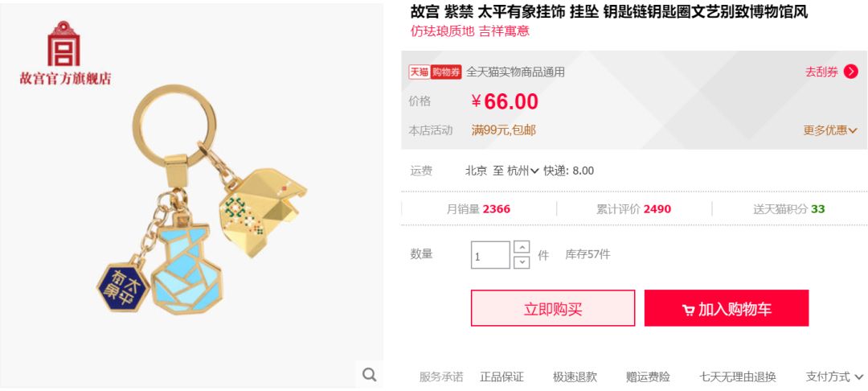Click the 天猫 购物券 badge
Viewport: 868px width, 391px height.
(435, 72)
